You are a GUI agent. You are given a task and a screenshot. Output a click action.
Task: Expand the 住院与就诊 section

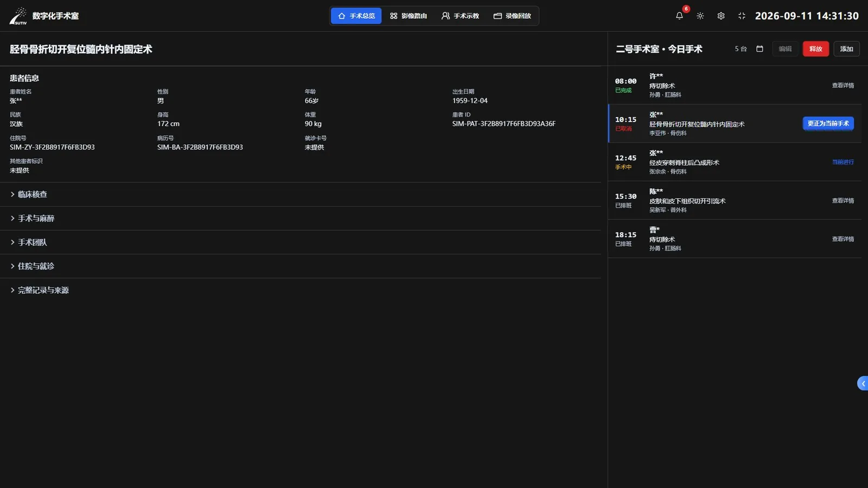pos(301,266)
